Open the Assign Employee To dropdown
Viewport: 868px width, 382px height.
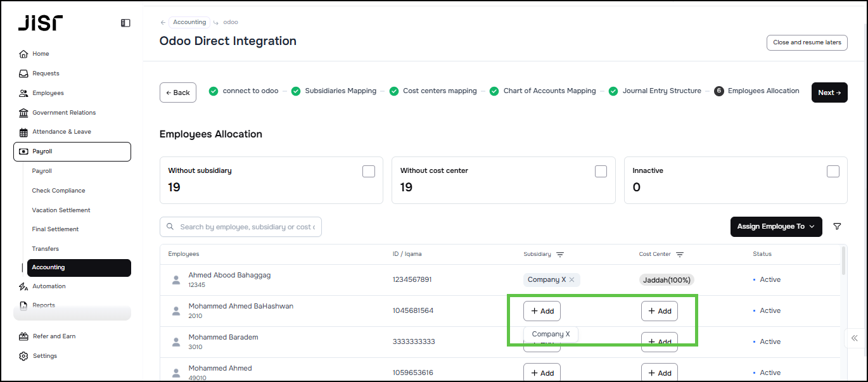coord(775,227)
